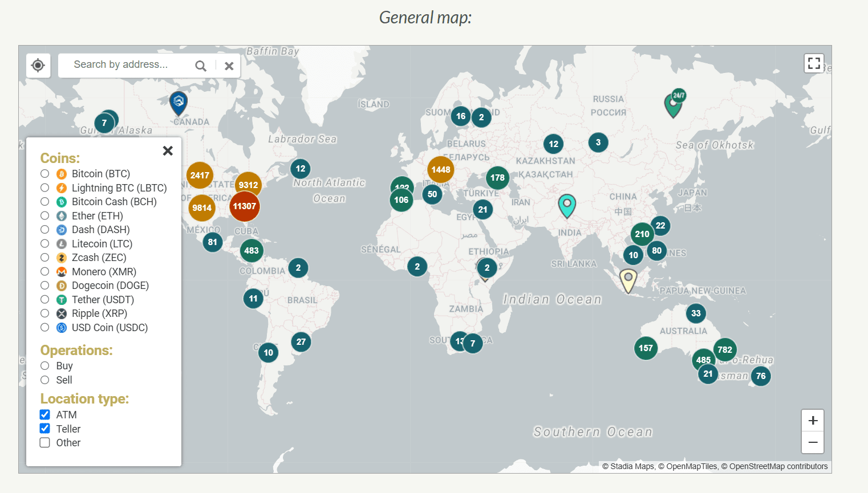The height and width of the screenshot is (493, 868).
Task: Zoom out using the minus button
Action: pyautogui.click(x=812, y=442)
